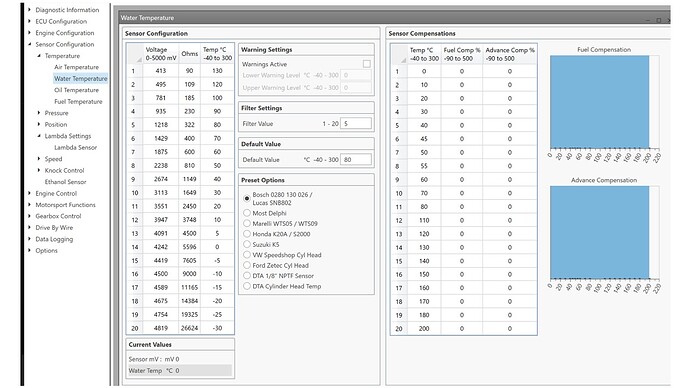
Task: Click the Default Value input field
Action: tap(356, 160)
